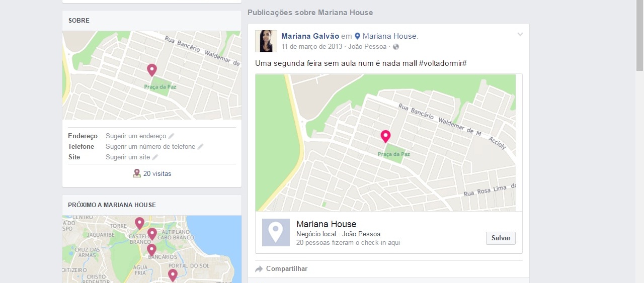The height and width of the screenshot is (283, 644).
Task: Click the pencil icon next to Sugerir um site
Action: click(155, 157)
